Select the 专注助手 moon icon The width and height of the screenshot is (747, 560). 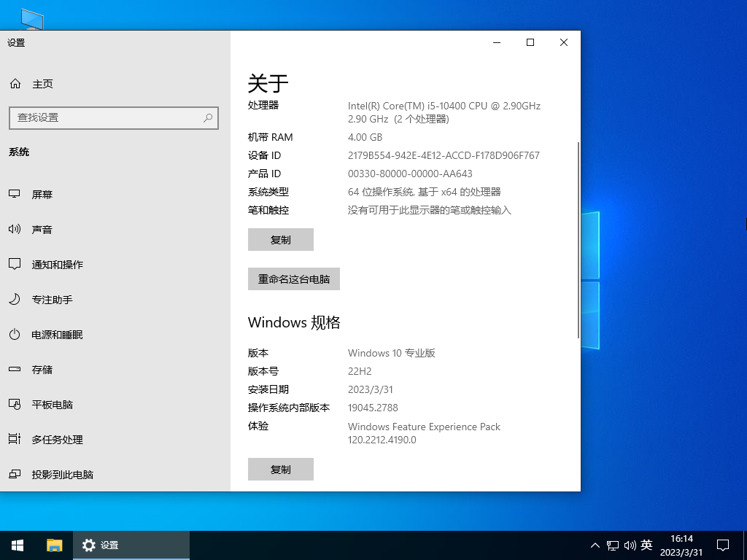(x=15, y=300)
